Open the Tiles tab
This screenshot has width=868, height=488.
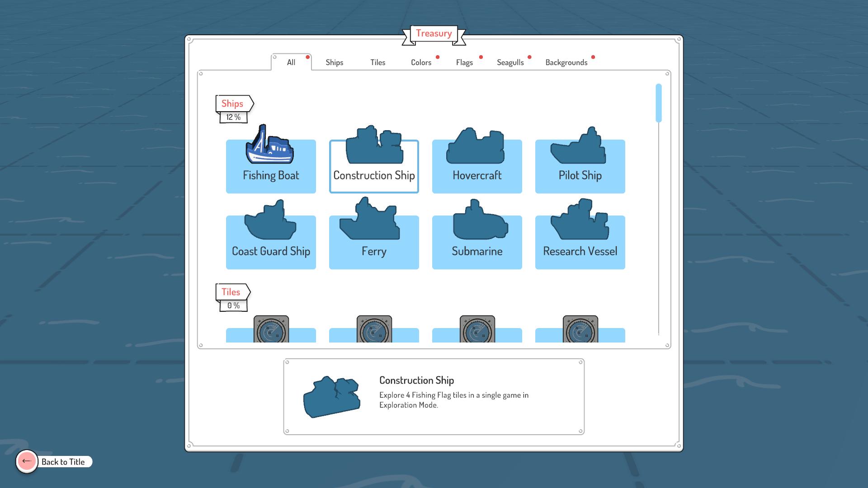377,62
